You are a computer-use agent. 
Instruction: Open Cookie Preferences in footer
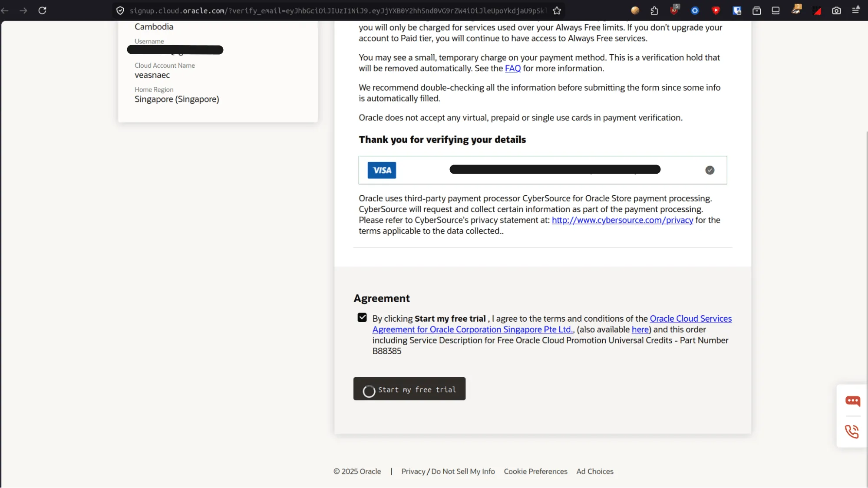point(535,472)
